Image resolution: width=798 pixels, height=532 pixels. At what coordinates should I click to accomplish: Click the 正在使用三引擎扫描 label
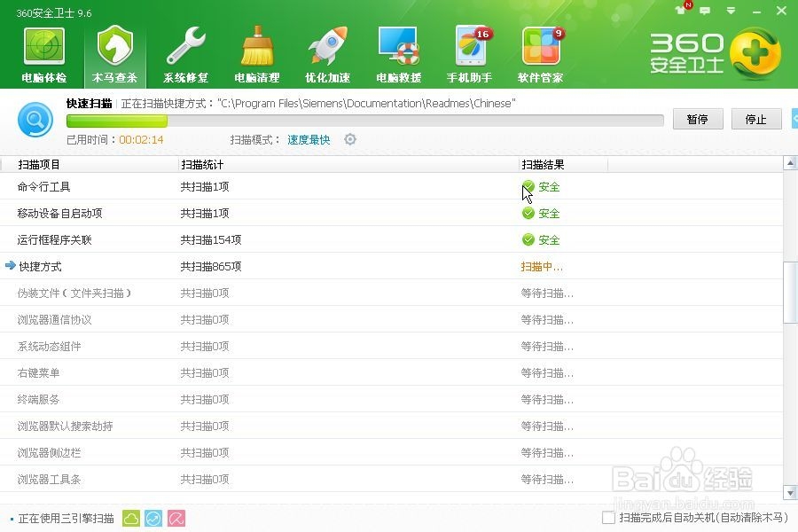(66, 518)
